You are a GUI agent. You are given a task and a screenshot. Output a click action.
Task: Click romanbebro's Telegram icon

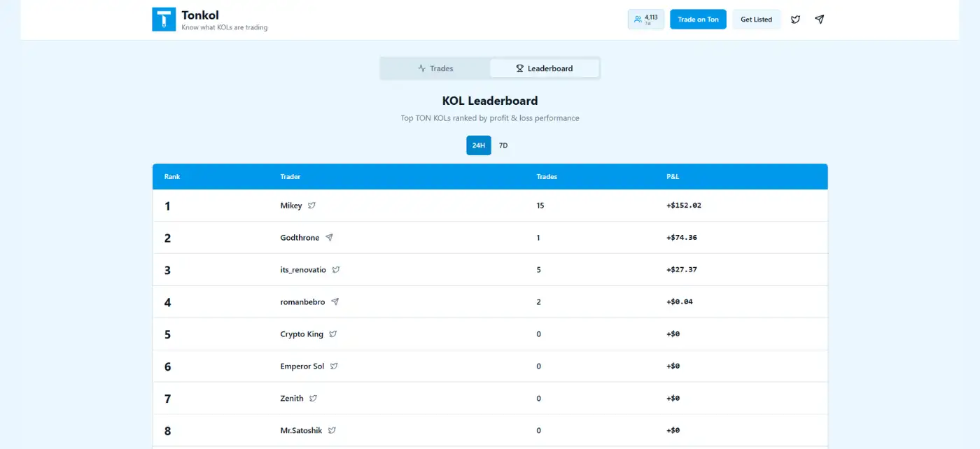pos(335,302)
